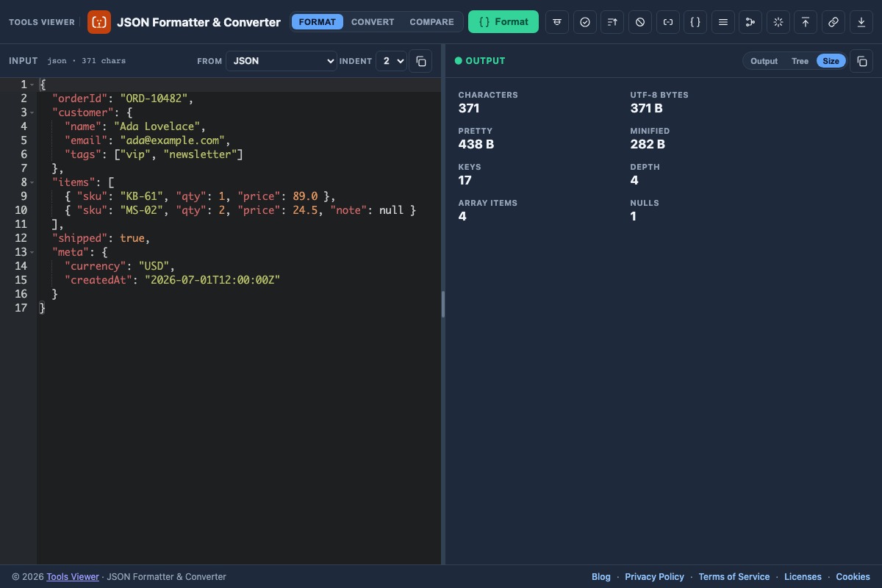This screenshot has height=588, width=882.
Task: Click the NULLS 1 stat value
Action: [x=634, y=216]
